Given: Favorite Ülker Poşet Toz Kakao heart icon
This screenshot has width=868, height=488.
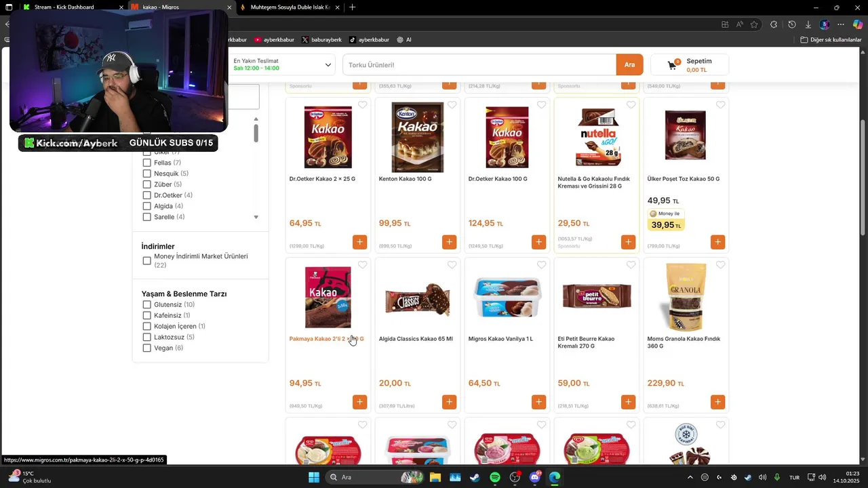Looking at the screenshot, I should (x=720, y=105).
